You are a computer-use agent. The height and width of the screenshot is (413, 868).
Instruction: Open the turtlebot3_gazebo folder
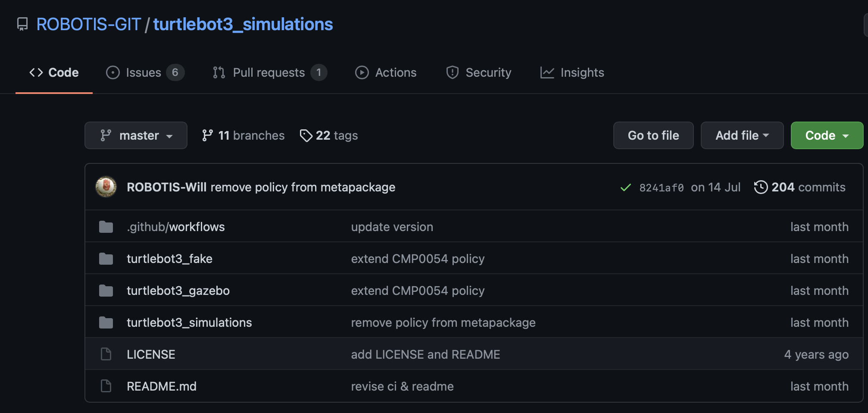click(x=178, y=291)
